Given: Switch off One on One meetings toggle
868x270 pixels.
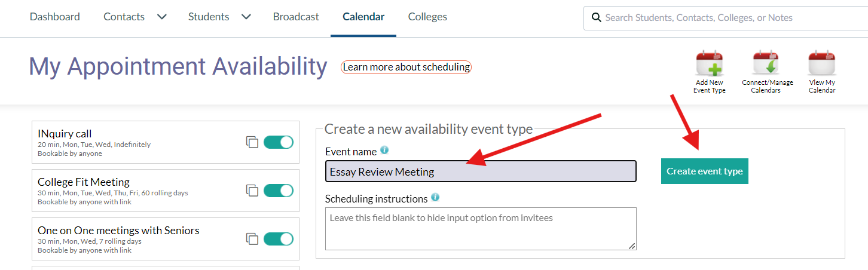Looking at the screenshot, I should [x=279, y=239].
